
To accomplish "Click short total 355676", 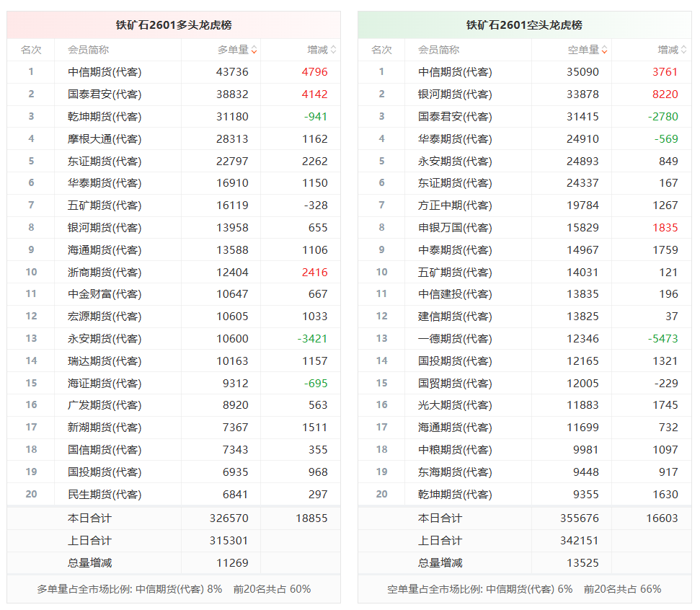I will click(x=580, y=518).
